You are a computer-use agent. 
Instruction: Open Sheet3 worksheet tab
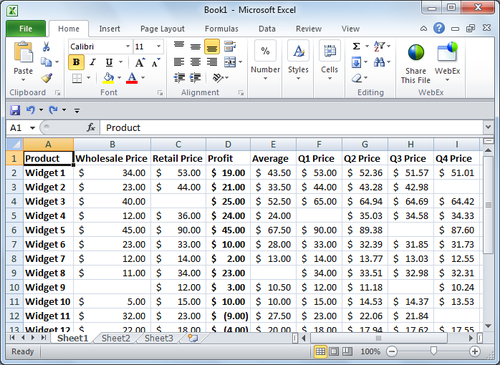(159, 338)
